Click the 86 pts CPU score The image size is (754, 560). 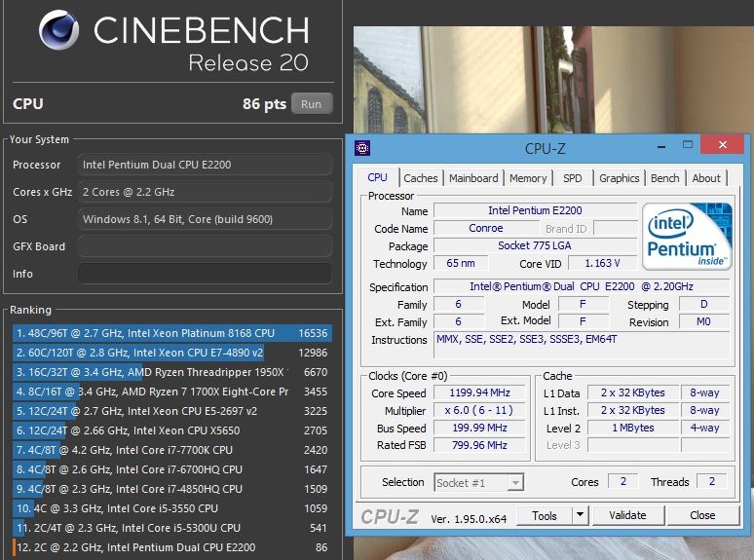(x=264, y=104)
